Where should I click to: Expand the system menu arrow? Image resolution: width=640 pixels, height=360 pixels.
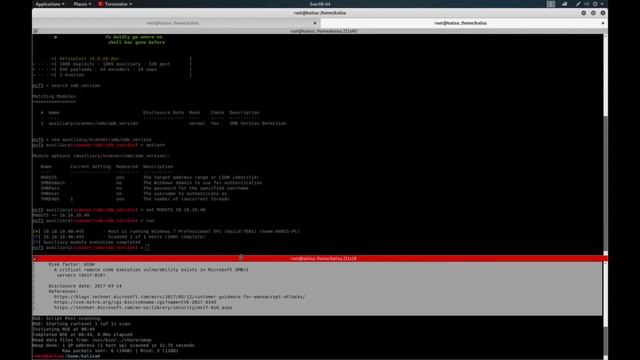pos(602,4)
